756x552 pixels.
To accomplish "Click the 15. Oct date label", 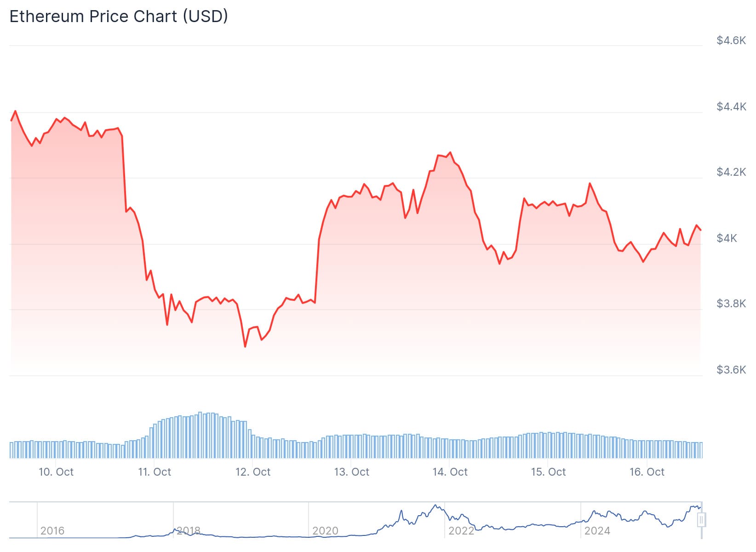I will coord(549,472).
